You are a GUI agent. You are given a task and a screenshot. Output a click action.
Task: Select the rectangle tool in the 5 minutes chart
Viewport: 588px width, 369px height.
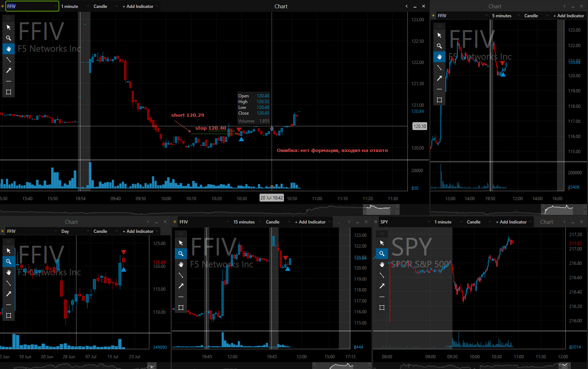coord(439,100)
